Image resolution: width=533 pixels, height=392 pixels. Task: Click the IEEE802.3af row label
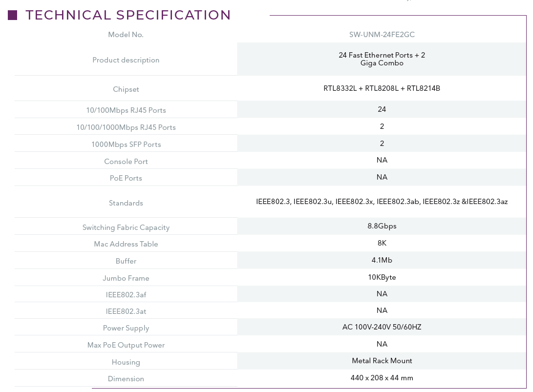coord(126,295)
